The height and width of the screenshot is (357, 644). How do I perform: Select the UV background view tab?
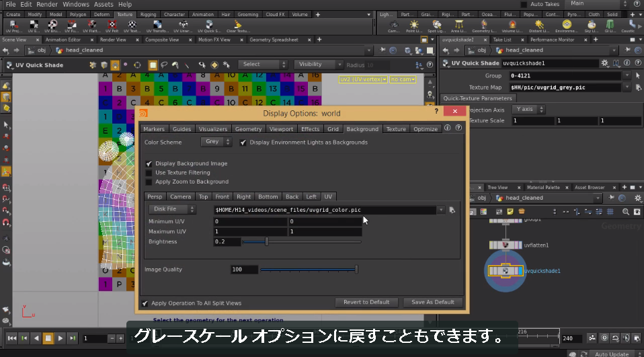(328, 197)
